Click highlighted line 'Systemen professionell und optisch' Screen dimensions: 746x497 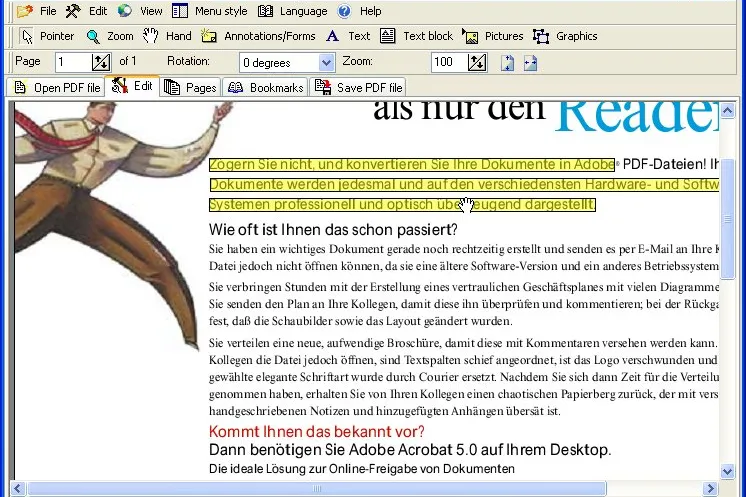(402, 205)
